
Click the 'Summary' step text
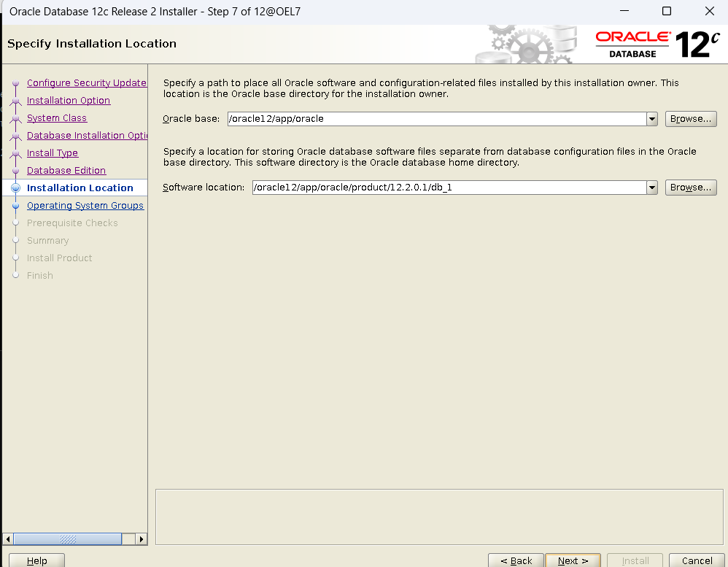pyautogui.click(x=48, y=241)
